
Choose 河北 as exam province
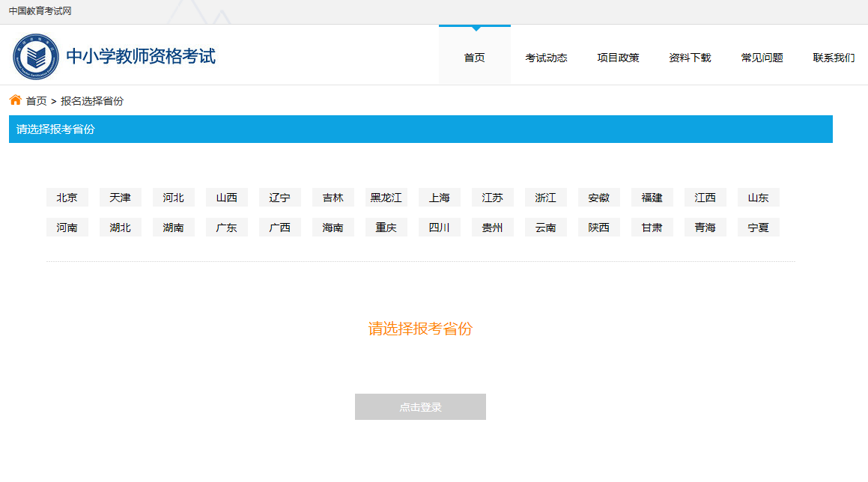[x=173, y=198]
